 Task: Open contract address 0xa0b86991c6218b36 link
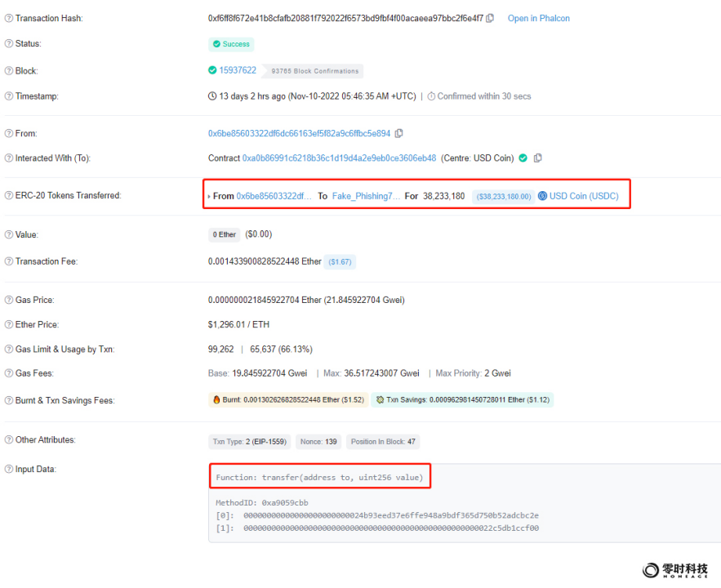(x=339, y=158)
